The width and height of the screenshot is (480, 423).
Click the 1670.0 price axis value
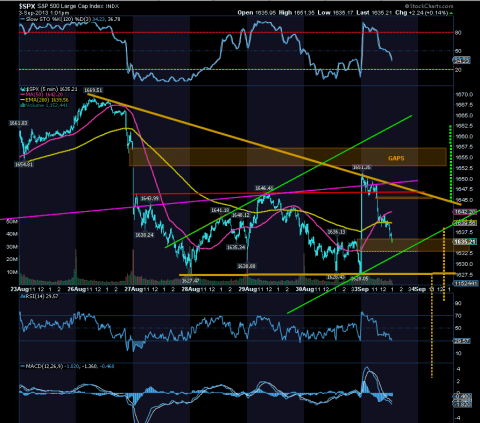464,95
